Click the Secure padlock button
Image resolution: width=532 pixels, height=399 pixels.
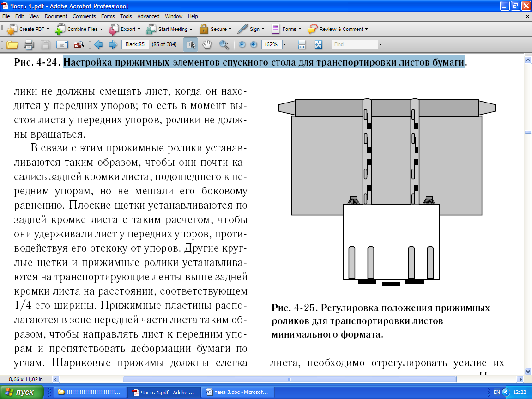(x=215, y=29)
